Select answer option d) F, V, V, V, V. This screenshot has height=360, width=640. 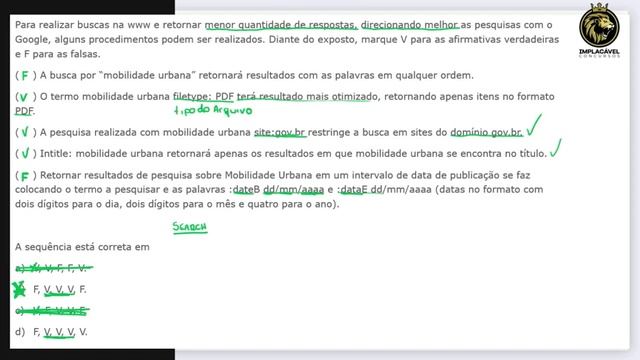(x=51, y=332)
